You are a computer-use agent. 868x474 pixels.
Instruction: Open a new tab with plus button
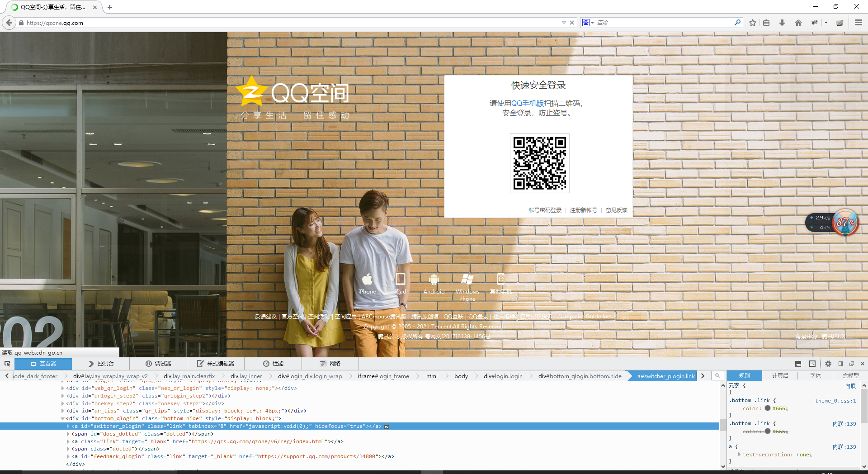pos(110,7)
